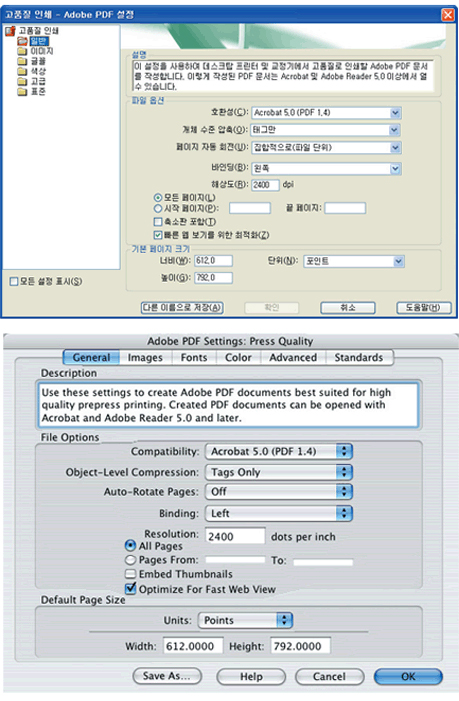Click the To page input field
The height and width of the screenshot is (701, 459).
click(x=323, y=562)
